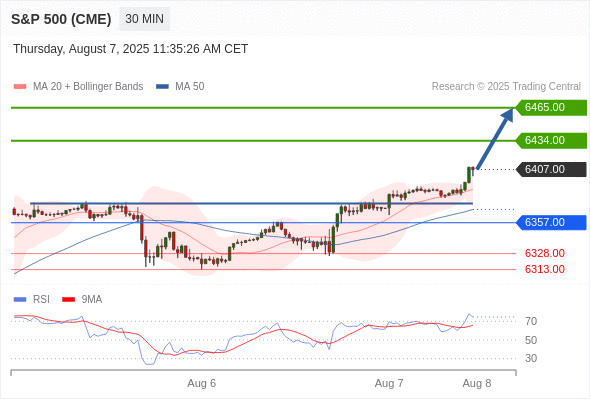
Task: Click the red 9MA legend swatch
Action: [68, 300]
